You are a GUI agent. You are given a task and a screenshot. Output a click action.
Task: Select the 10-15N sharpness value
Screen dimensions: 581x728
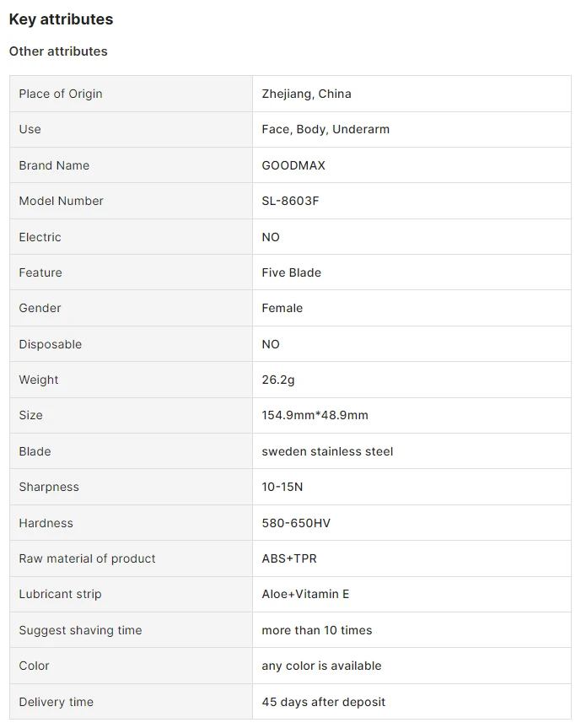pos(282,487)
